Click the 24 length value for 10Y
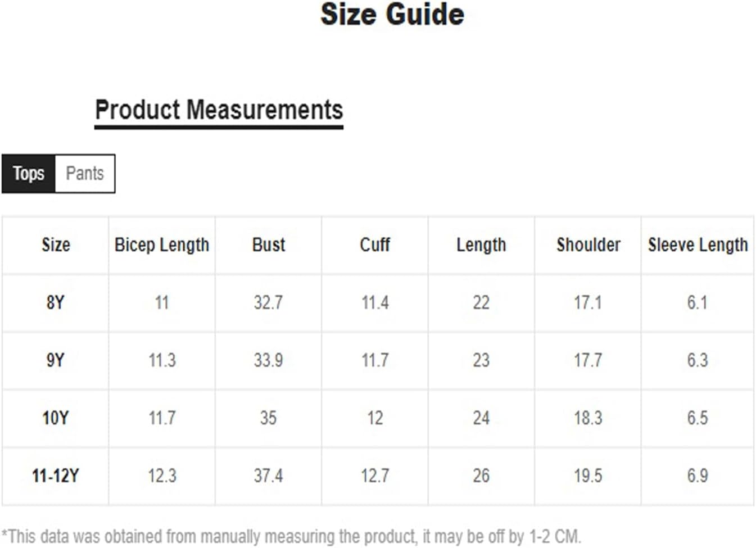Image resolution: width=756 pixels, height=548 pixels. pyautogui.click(x=481, y=418)
